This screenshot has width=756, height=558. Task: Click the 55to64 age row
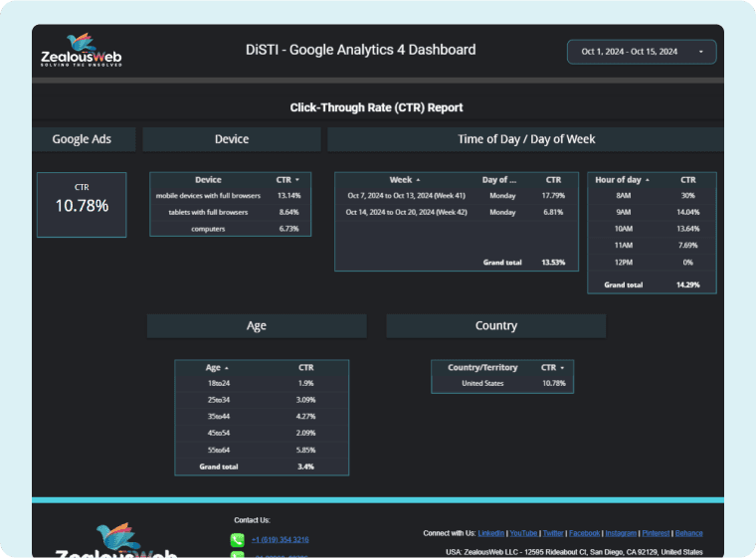(262, 450)
